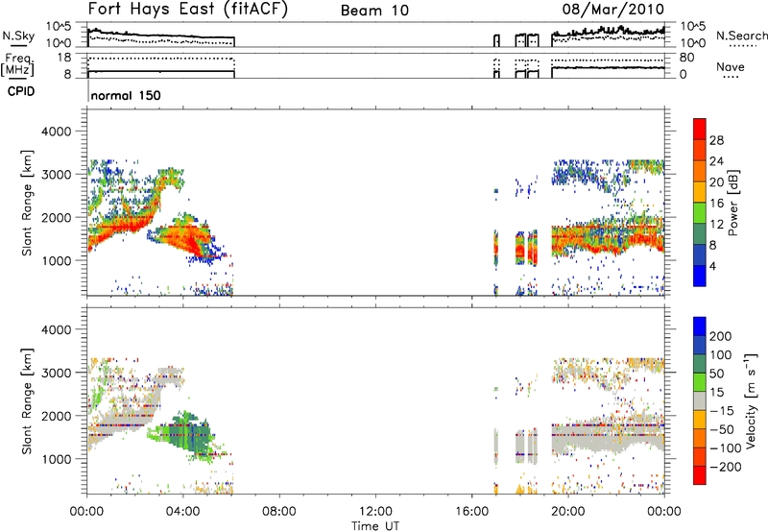The height and width of the screenshot is (532, 768).
Task: Click the red bottom swatch of Velocity color bar
Action: tap(700, 474)
